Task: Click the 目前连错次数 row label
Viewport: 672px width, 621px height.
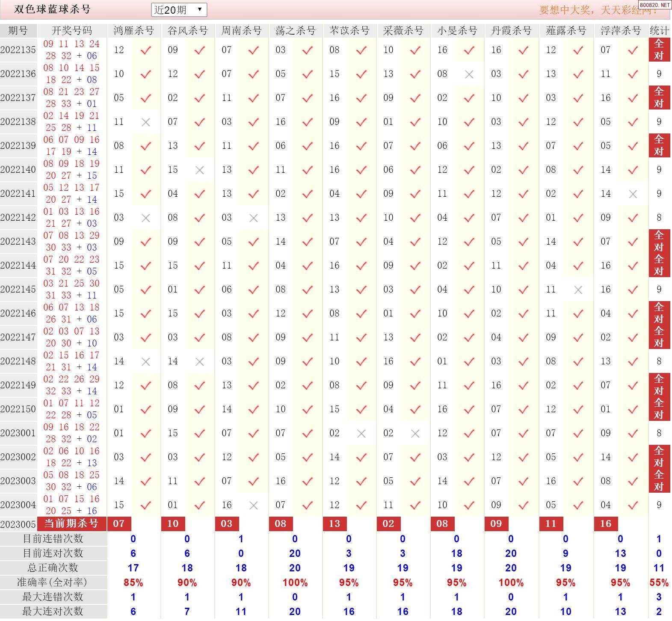Action: 53,539
